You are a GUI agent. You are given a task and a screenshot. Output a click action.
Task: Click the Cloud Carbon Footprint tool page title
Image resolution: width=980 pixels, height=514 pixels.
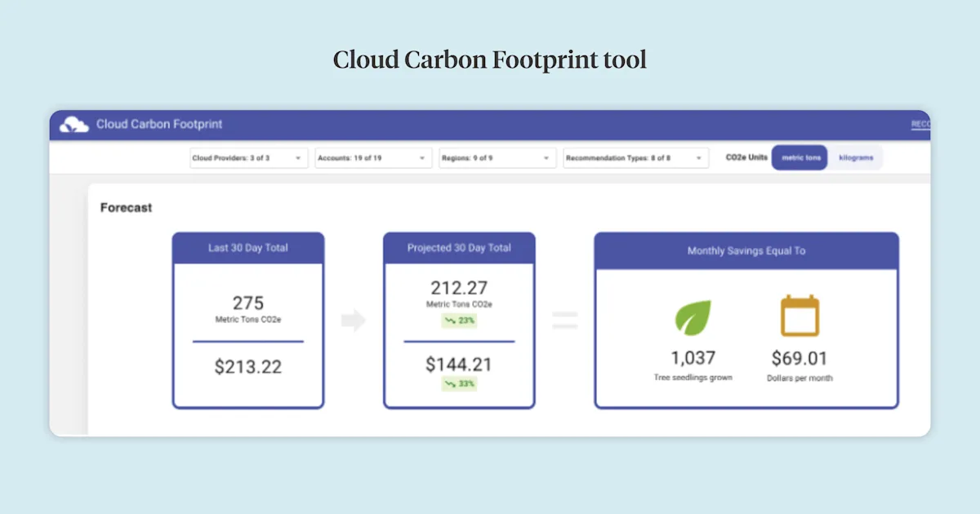[x=490, y=60]
